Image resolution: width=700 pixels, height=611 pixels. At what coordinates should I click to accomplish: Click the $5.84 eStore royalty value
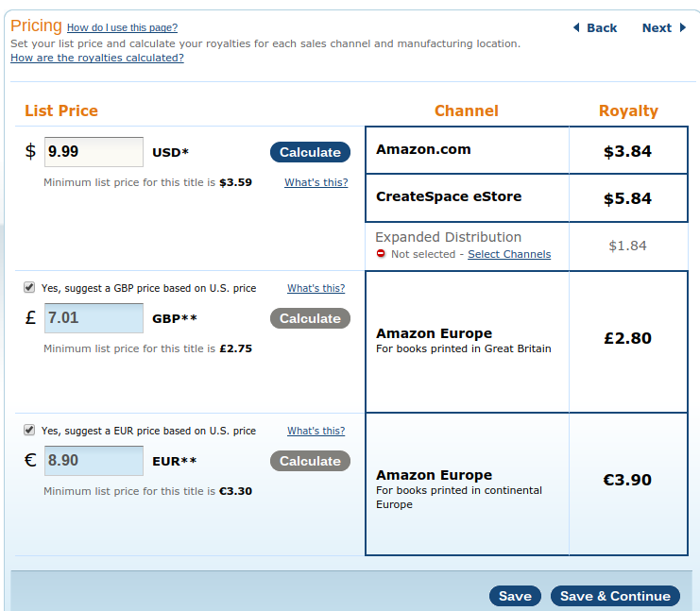[x=627, y=198]
